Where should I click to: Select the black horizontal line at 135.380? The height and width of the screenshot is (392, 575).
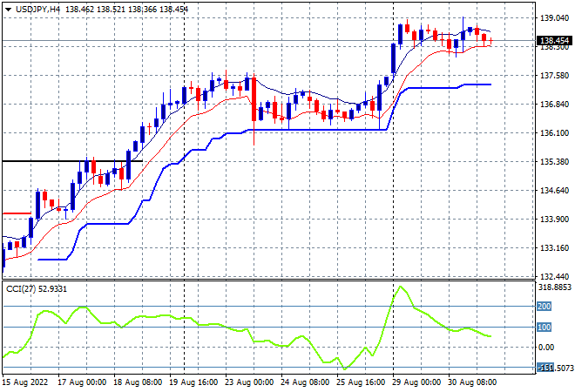pos(72,161)
